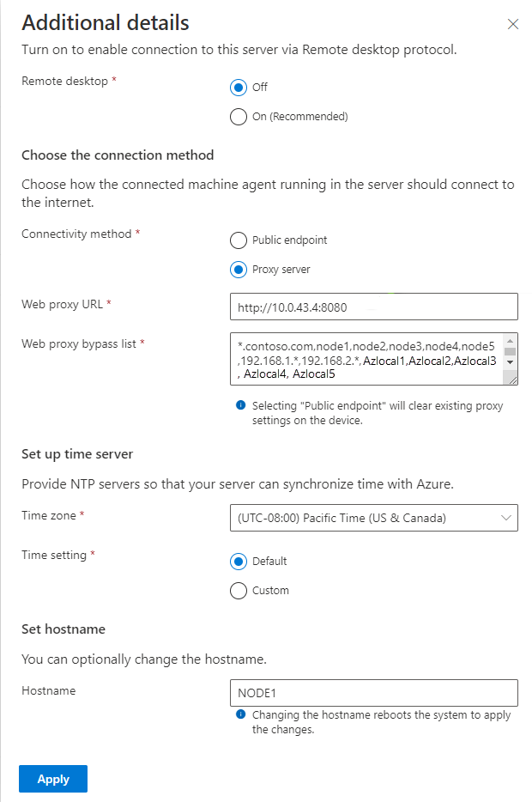The image size is (532, 802).
Task: Click the Additional details heading
Action: point(106,23)
